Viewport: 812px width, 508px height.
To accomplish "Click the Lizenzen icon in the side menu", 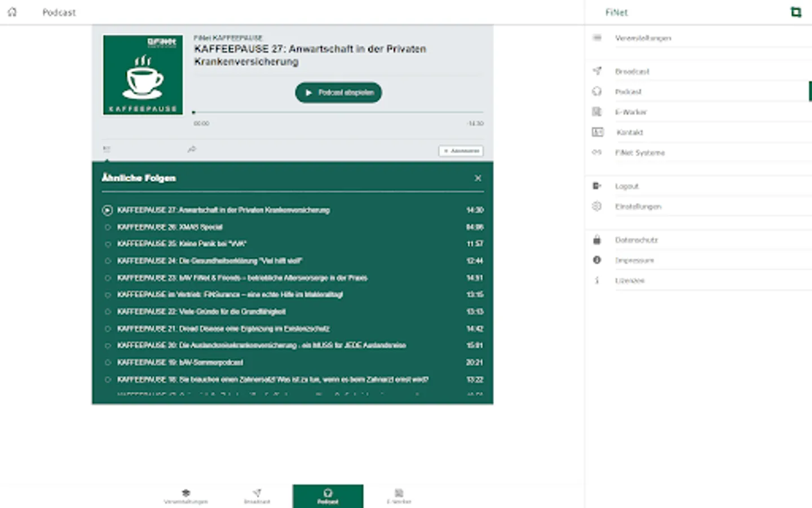I will pos(597,281).
